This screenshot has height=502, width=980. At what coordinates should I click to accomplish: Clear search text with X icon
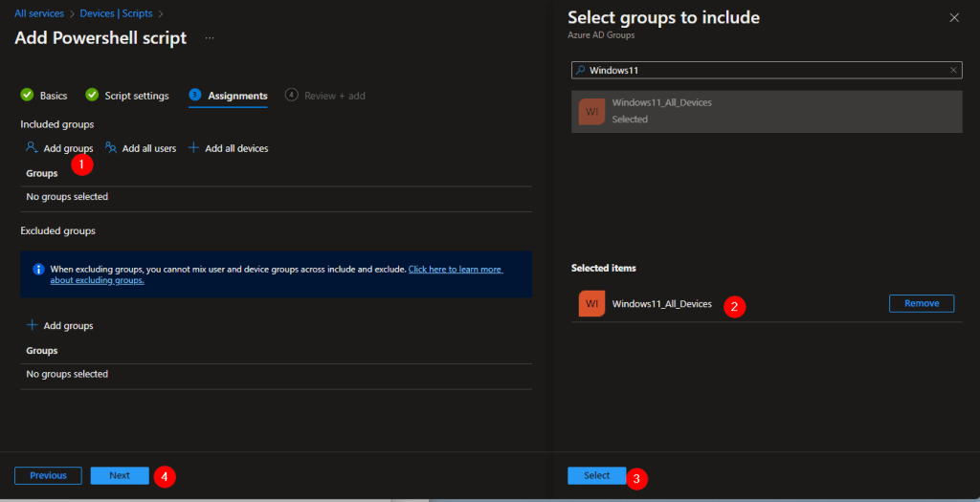click(x=953, y=70)
